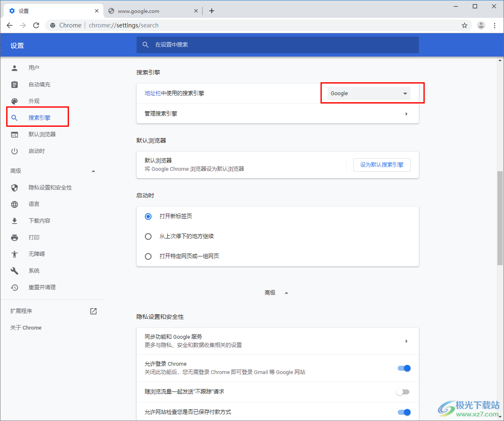Click the scrollbar up arrow
Viewport: 504px width, 421px height.
coord(500,61)
